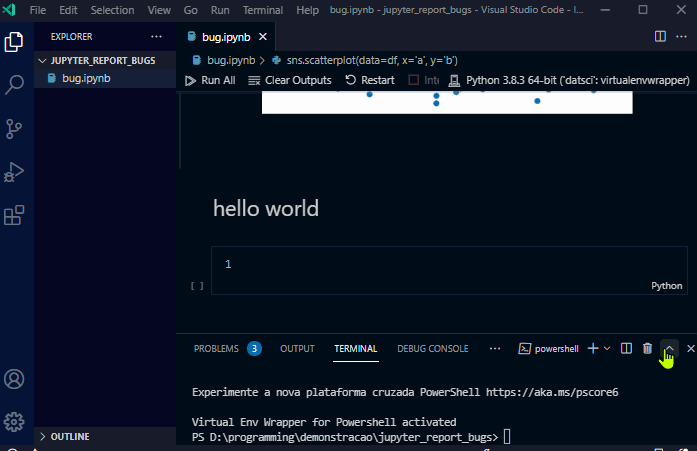Viewport: 697px width, 451px height.
Task: Open bug.ipynb in the explorer tree
Action: [x=105, y=78]
